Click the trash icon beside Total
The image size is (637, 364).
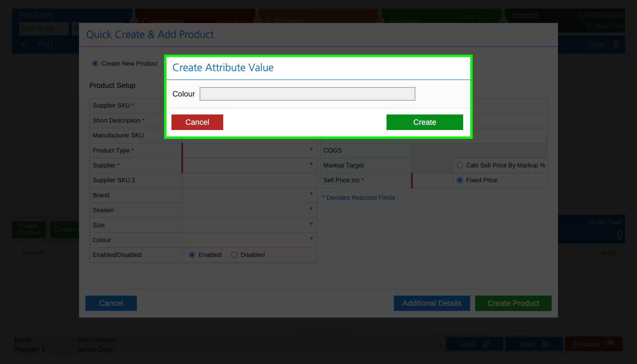pyautogui.click(x=616, y=44)
